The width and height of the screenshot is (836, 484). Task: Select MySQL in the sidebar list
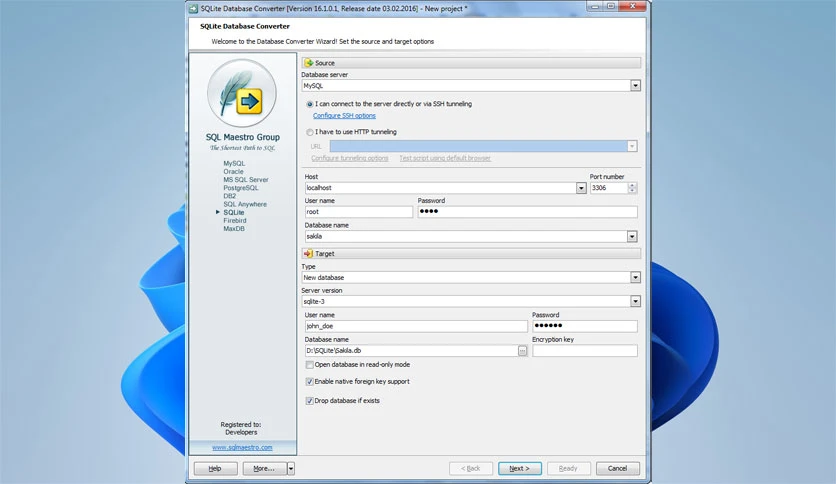pos(234,164)
